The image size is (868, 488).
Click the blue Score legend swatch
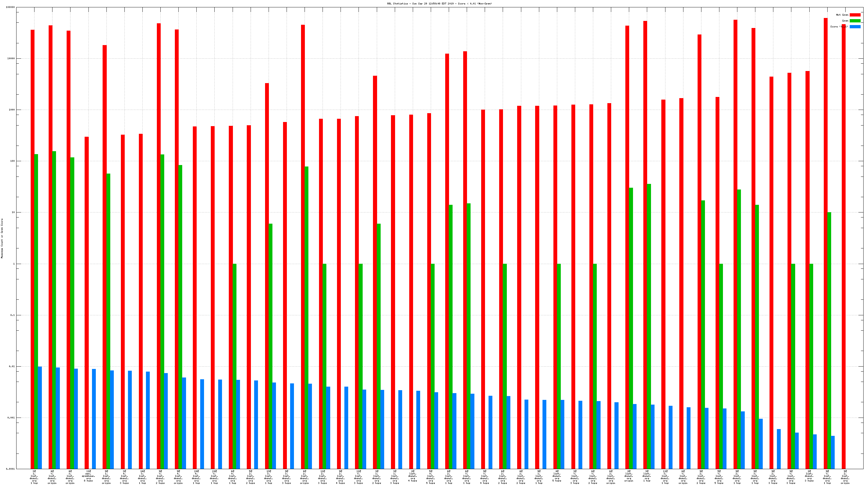(855, 27)
